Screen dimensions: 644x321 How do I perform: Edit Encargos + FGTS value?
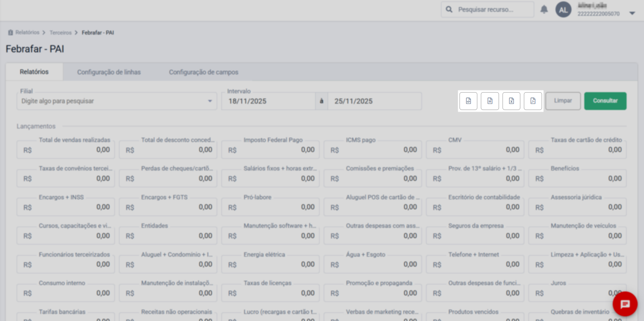point(168,207)
